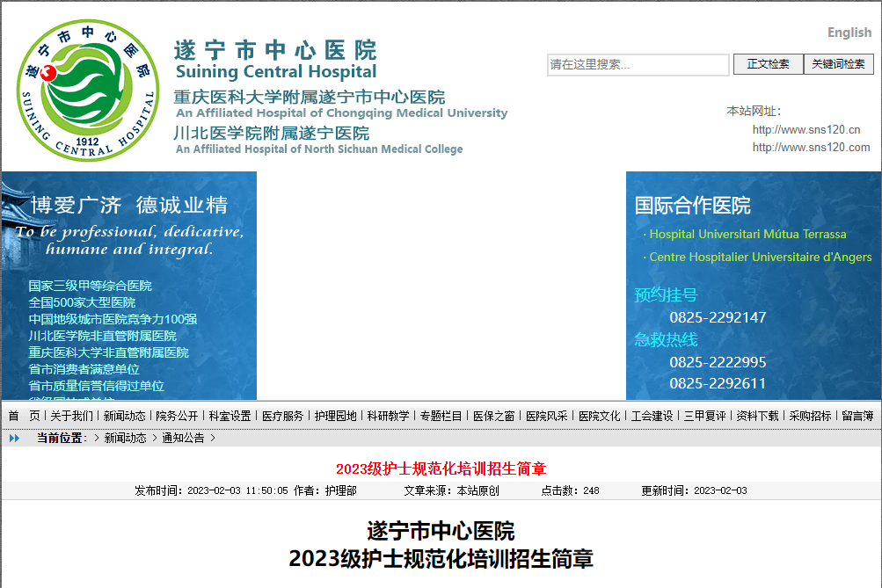This screenshot has height=588, width=882.
Task: Click the author label 护理部
Action: 341,490
